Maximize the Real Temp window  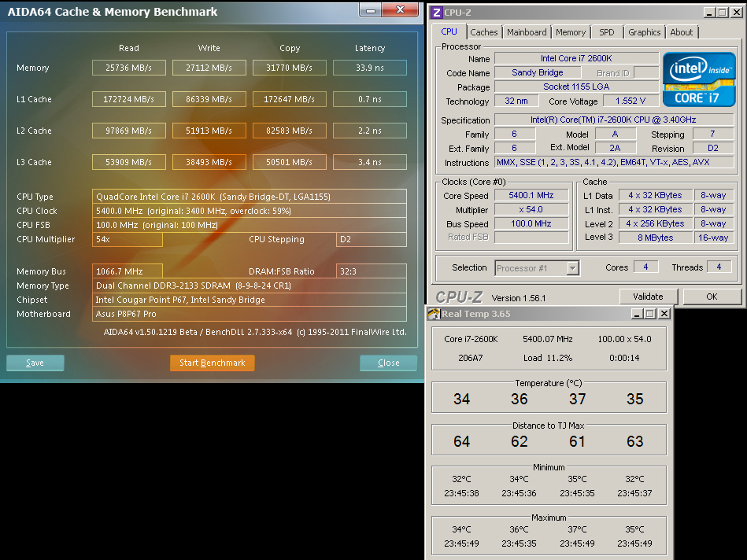pyautogui.click(x=650, y=314)
